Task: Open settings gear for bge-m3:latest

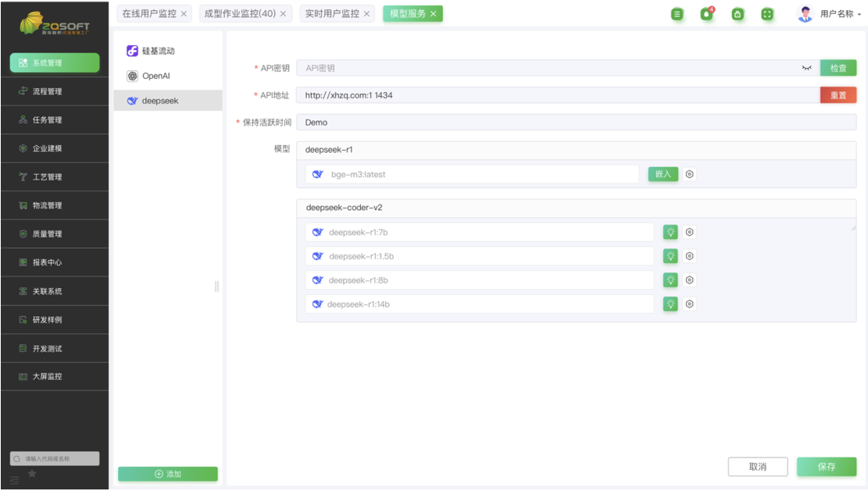Action: click(689, 174)
